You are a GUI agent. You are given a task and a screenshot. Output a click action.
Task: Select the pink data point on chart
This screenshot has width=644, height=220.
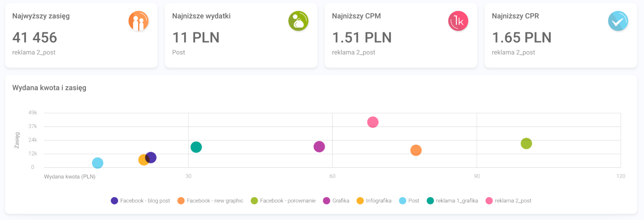(373, 122)
